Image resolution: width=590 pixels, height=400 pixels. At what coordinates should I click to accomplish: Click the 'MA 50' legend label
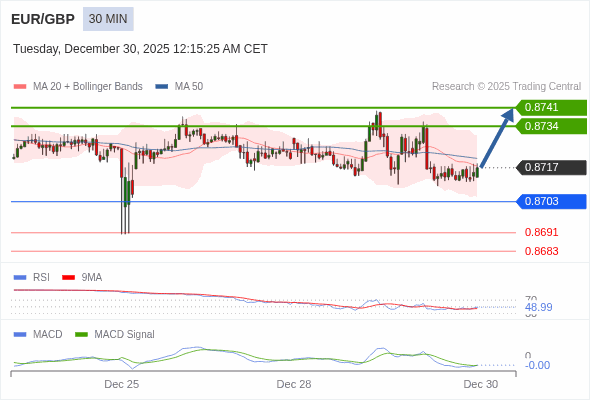[189, 87]
